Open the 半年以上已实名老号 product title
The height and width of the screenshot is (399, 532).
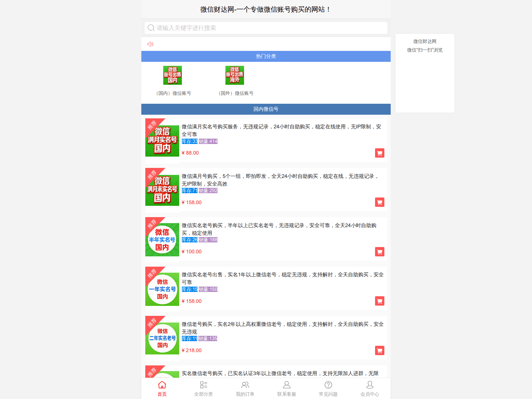point(279,229)
